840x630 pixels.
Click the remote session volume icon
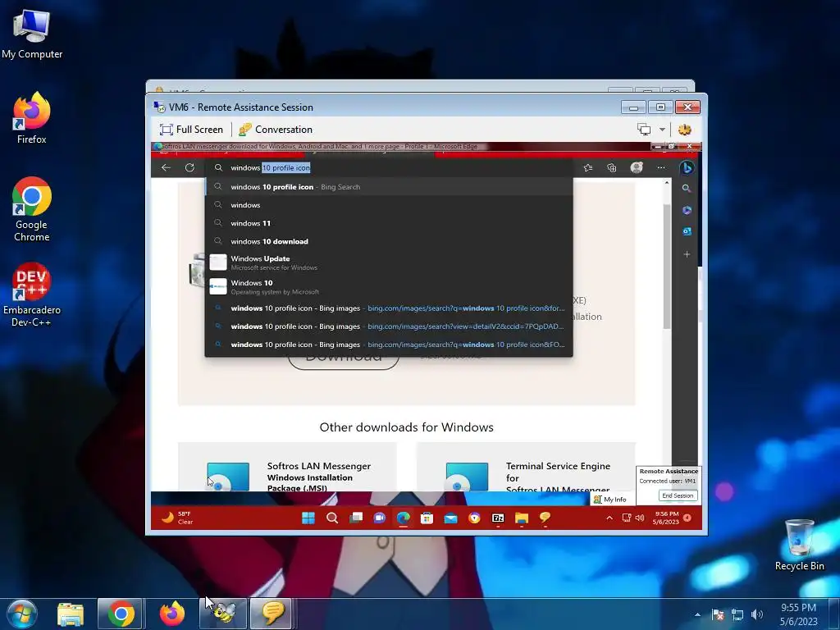[x=640, y=518]
